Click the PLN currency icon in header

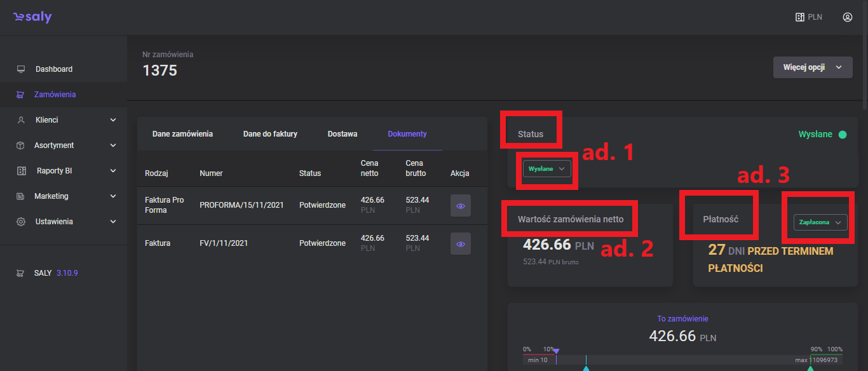[800, 17]
